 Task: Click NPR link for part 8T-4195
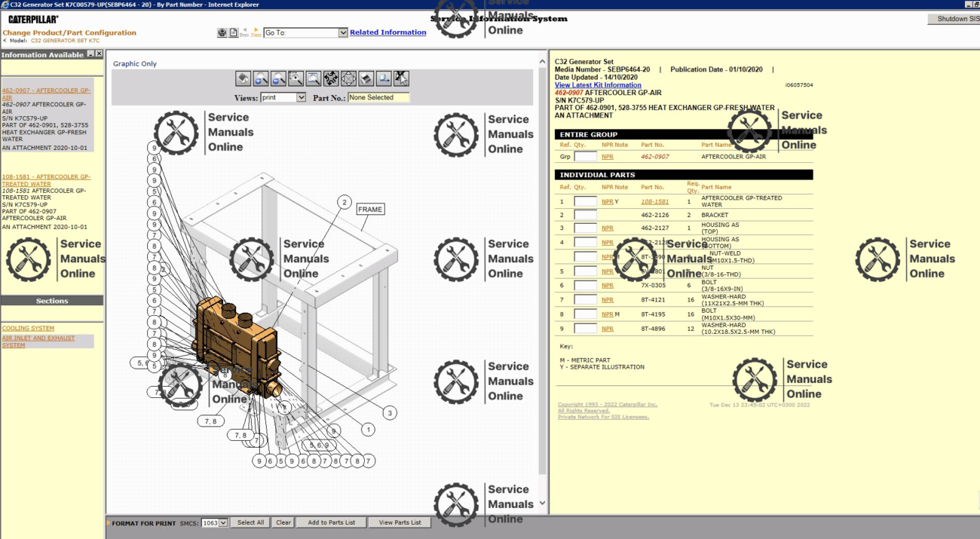tap(608, 314)
